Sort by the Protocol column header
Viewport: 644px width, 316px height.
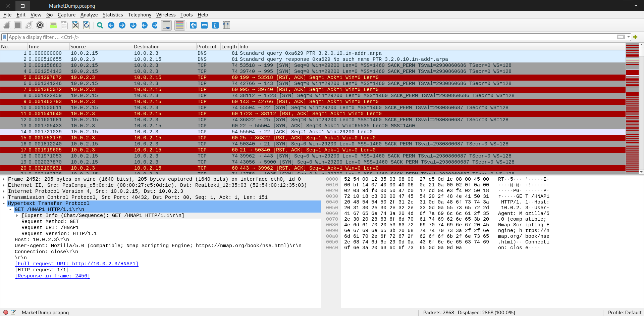click(x=208, y=47)
